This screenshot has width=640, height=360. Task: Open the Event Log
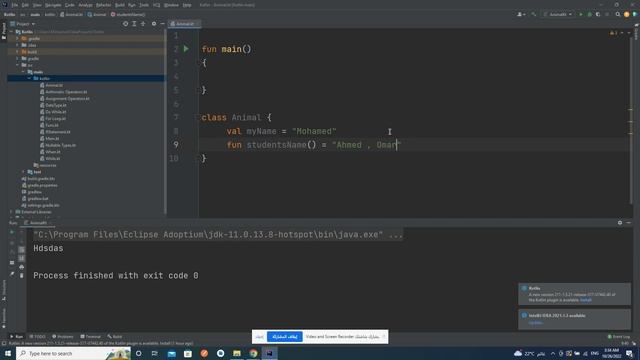point(619,337)
